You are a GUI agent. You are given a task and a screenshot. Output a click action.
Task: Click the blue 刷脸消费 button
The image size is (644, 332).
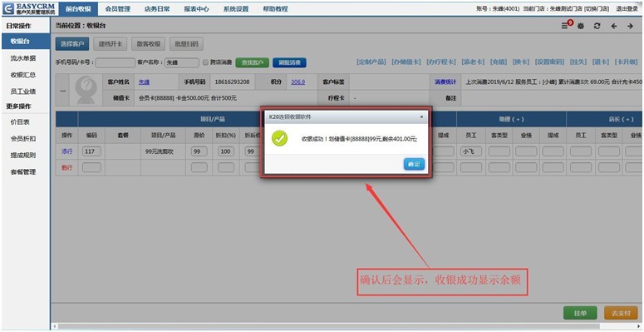click(289, 62)
